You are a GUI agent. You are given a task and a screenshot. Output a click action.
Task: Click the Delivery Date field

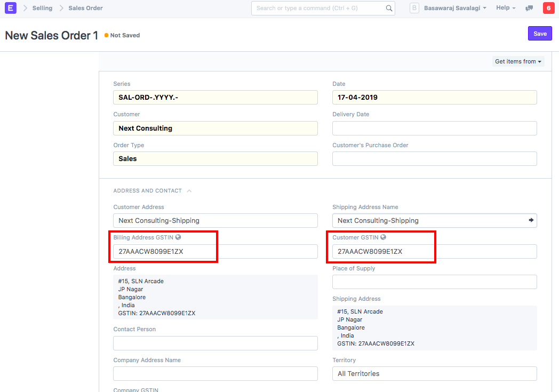(434, 129)
